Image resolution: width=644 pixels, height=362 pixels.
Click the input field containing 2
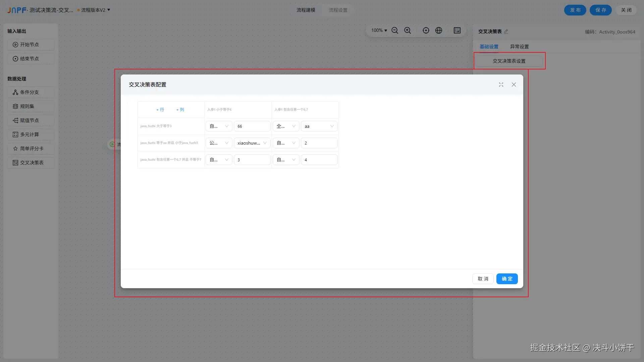[x=319, y=143]
